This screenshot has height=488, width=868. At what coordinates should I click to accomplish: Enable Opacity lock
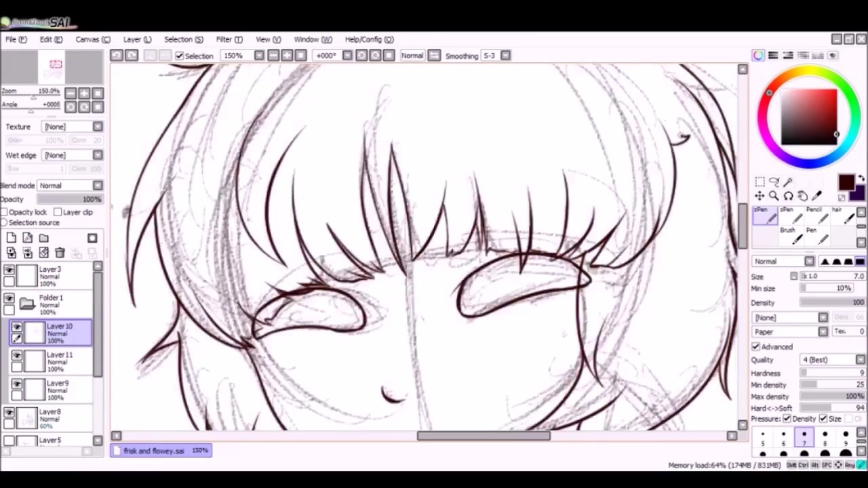pos(4,212)
